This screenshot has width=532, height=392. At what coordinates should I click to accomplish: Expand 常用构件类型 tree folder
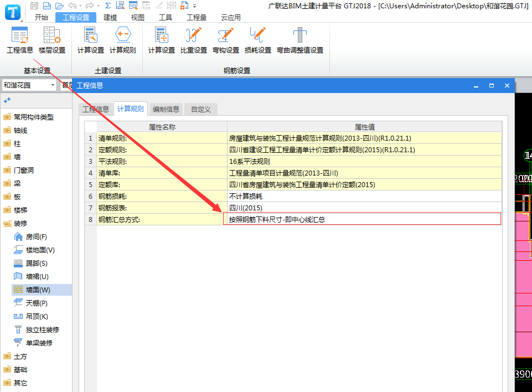(7, 117)
